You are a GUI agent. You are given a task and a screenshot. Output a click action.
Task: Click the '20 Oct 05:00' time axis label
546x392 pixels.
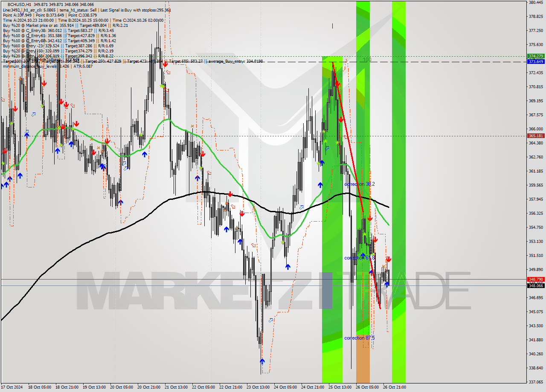point(121,387)
